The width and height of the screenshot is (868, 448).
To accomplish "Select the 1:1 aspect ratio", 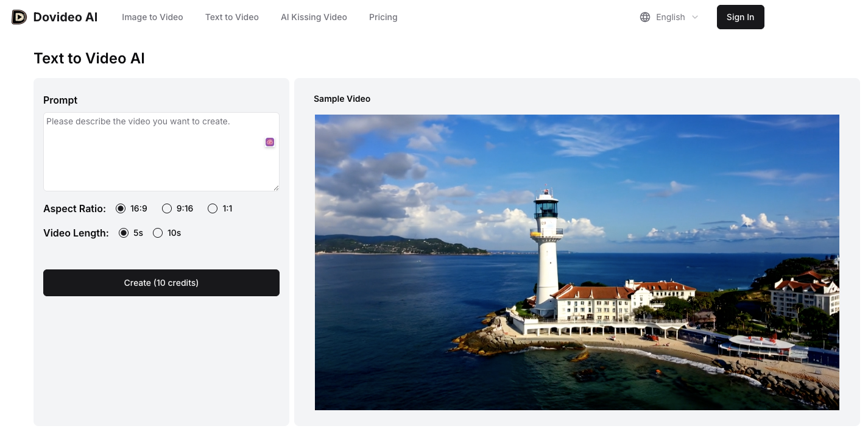I will [213, 208].
